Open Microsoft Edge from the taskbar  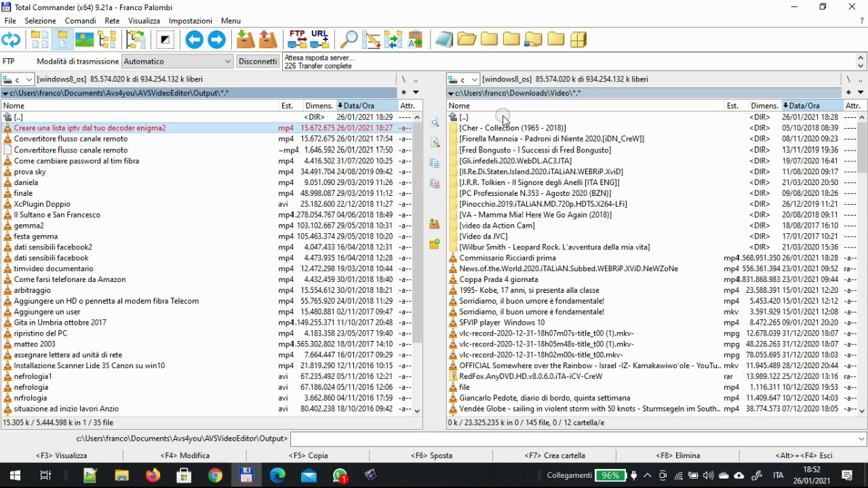pos(277,475)
